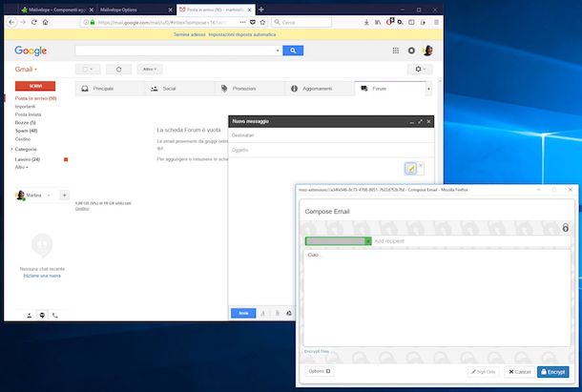This screenshot has height=392, width=582.
Task: Click Iniziane una nuova chat link
Action: point(42,276)
